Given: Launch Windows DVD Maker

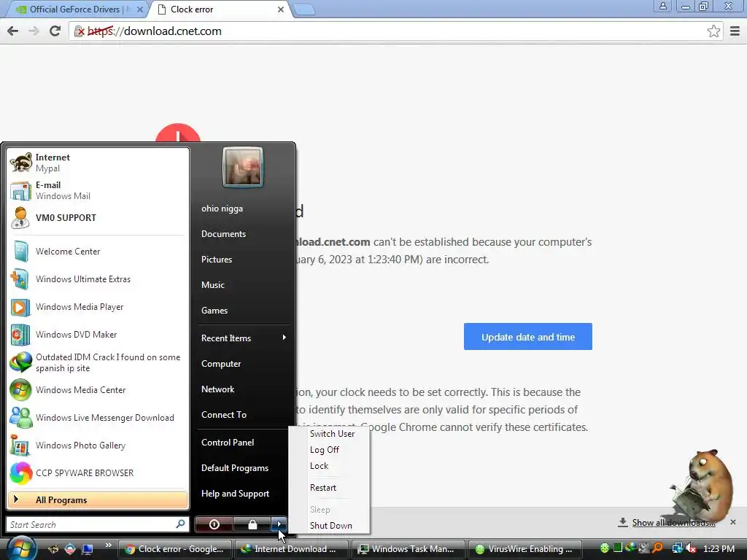Looking at the screenshot, I should (98, 334).
